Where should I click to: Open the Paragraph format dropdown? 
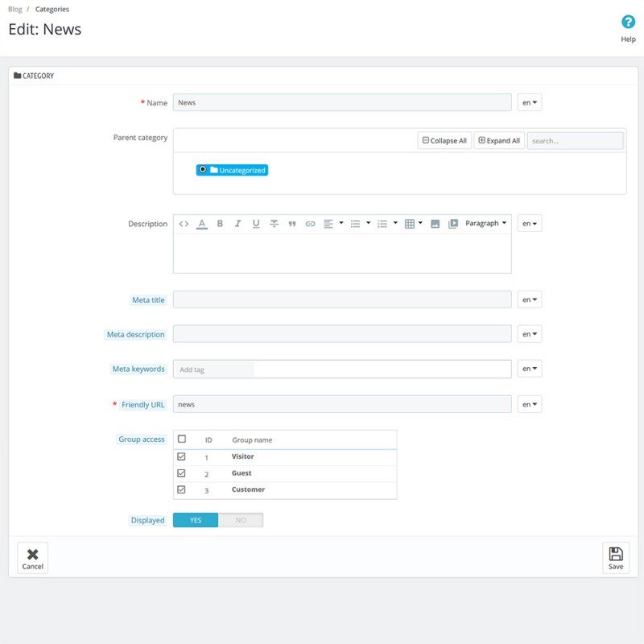(x=485, y=223)
